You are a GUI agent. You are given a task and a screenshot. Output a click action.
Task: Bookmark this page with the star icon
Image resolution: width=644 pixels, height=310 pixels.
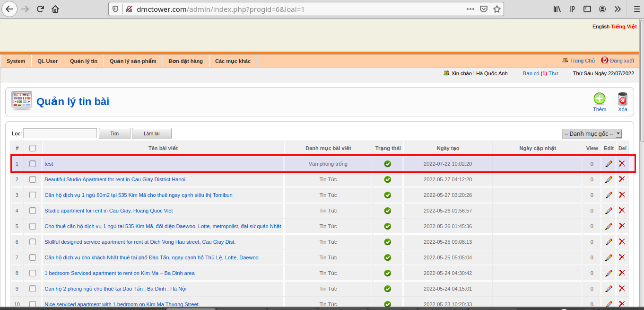pyautogui.click(x=497, y=9)
